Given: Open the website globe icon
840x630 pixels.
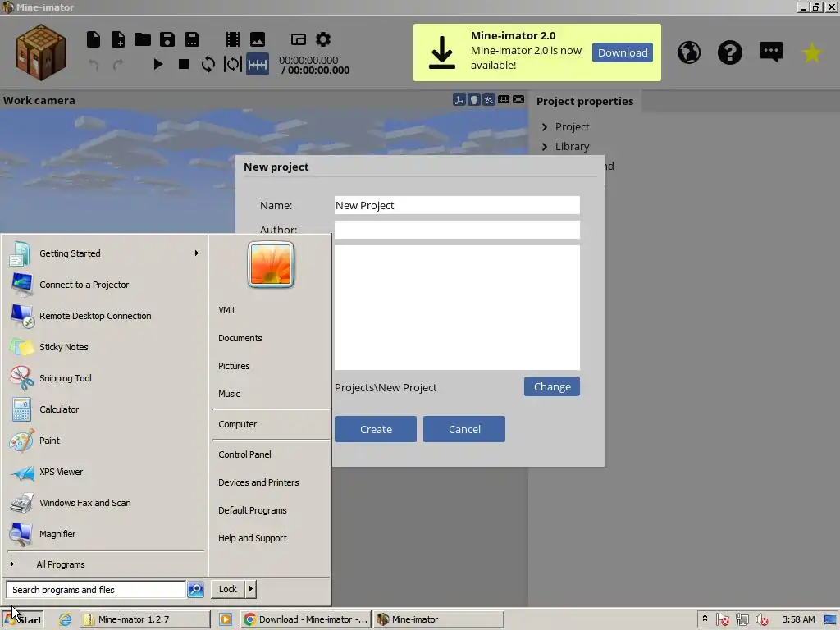Looking at the screenshot, I should [x=689, y=52].
